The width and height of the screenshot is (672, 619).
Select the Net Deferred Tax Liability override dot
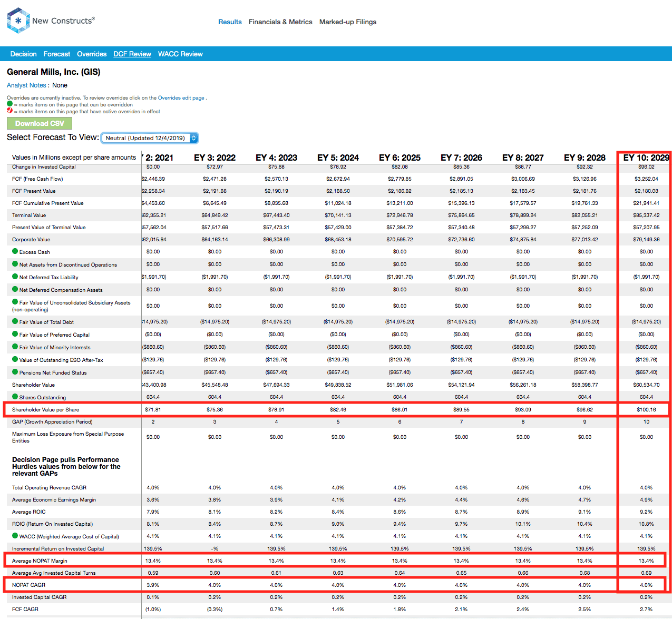click(x=15, y=277)
